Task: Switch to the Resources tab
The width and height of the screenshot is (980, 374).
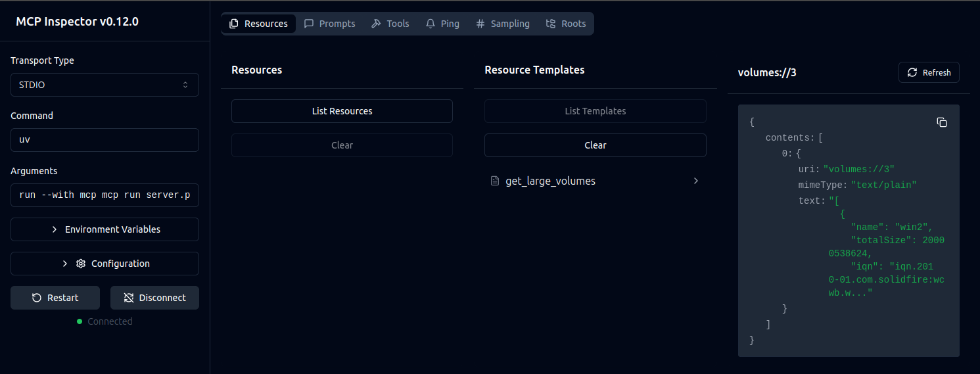Action: [x=258, y=24]
